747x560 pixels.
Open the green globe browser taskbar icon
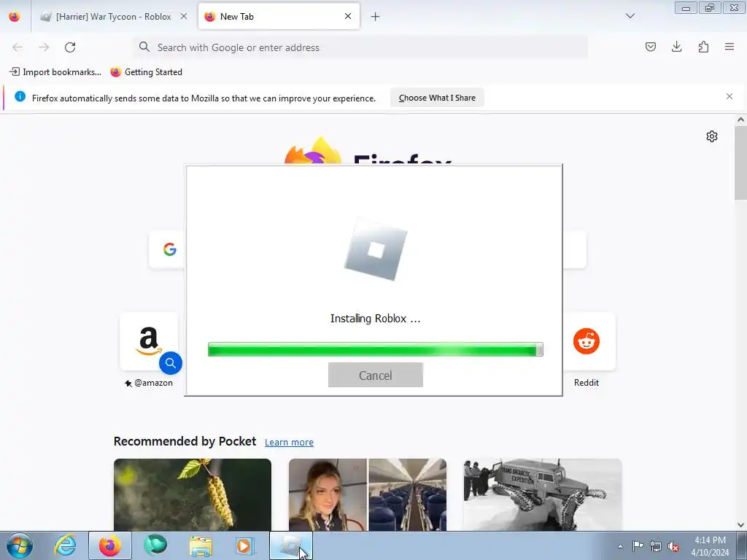click(x=155, y=545)
